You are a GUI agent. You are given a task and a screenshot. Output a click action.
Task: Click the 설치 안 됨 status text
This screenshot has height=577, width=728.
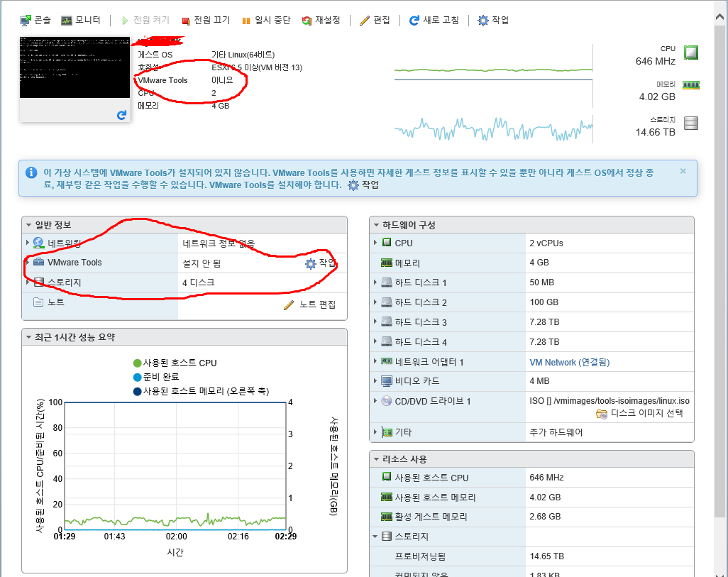pyautogui.click(x=202, y=263)
